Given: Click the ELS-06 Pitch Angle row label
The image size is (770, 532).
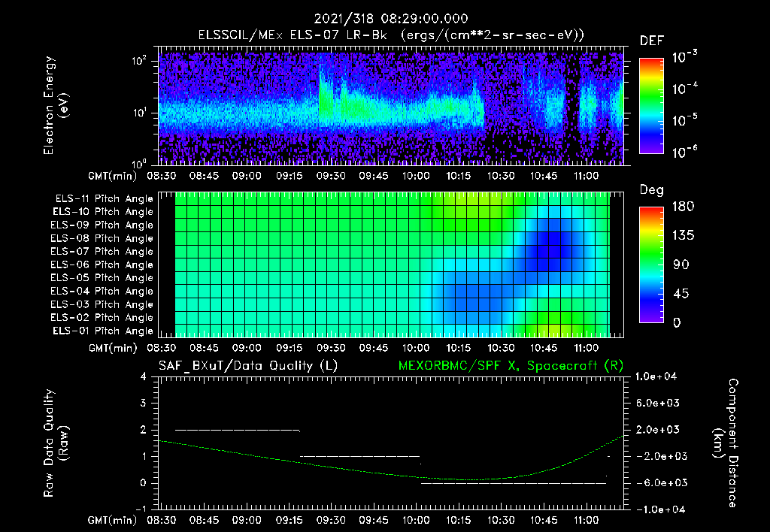Looking at the screenshot, I should [102, 265].
